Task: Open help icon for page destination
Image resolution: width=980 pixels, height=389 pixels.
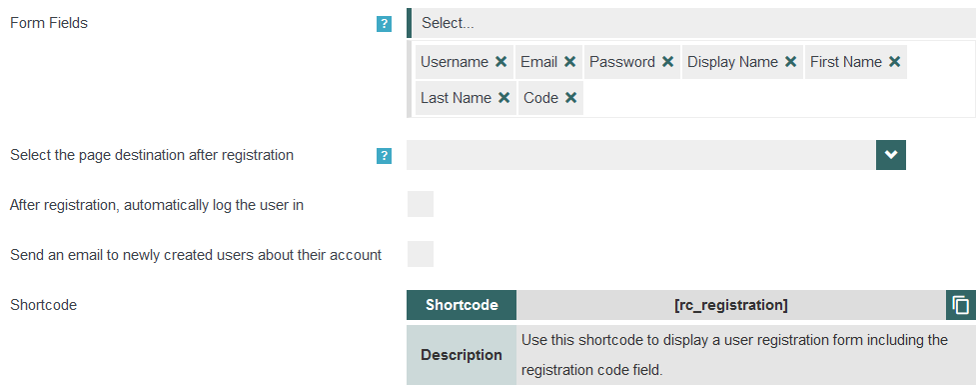Action: pyautogui.click(x=385, y=156)
